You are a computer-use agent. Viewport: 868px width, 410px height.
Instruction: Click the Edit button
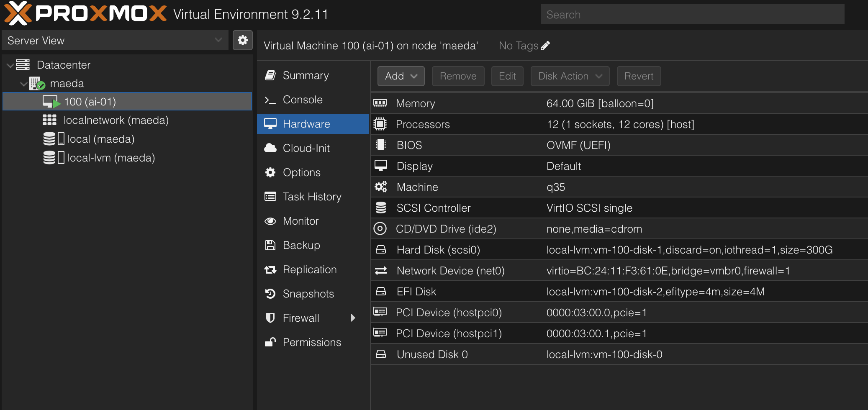click(507, 76)
